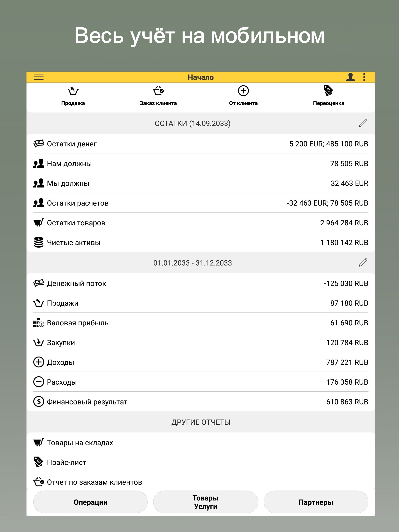The height and width of the screenshot is (532, 399).
Task: Open the Партнеры section
Action: point(316,502)
